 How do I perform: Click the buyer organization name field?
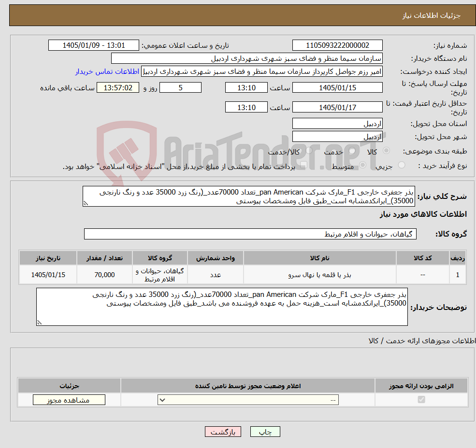click(x=247, y=58)
